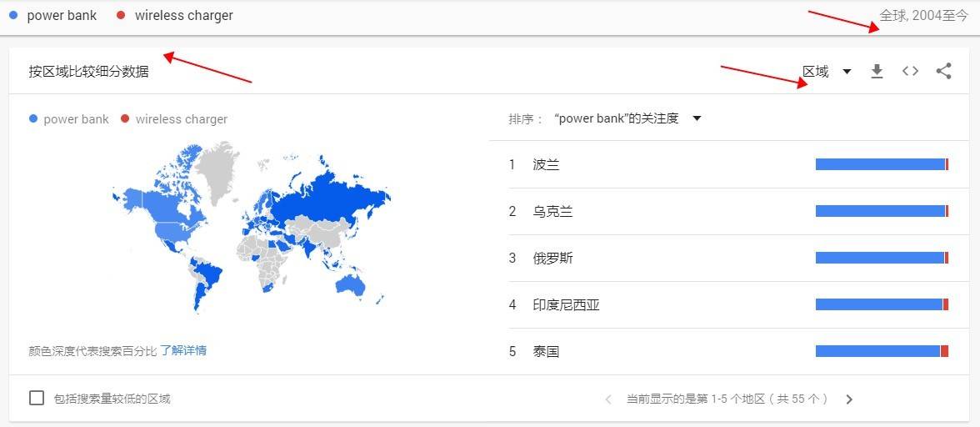Download the region comparison data
The height and width of the screenshot is (427, 980).
click(877, 72)
